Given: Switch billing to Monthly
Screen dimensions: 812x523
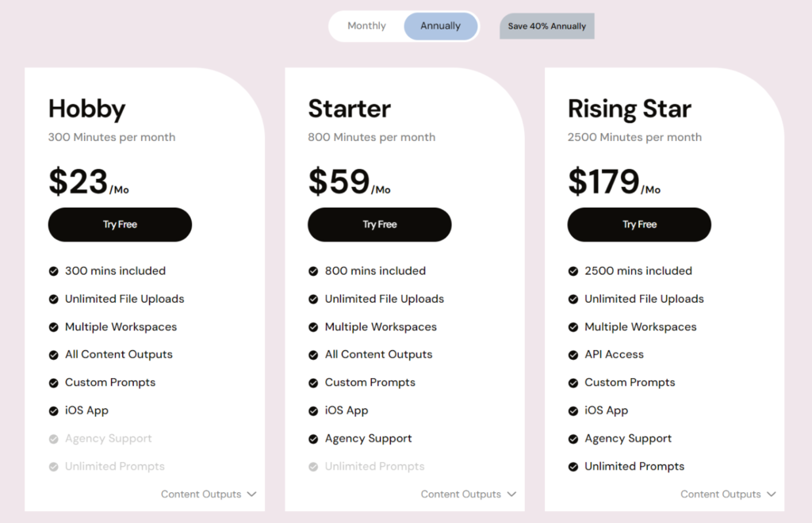Looking at the screenshot, I should click(366, 26).
